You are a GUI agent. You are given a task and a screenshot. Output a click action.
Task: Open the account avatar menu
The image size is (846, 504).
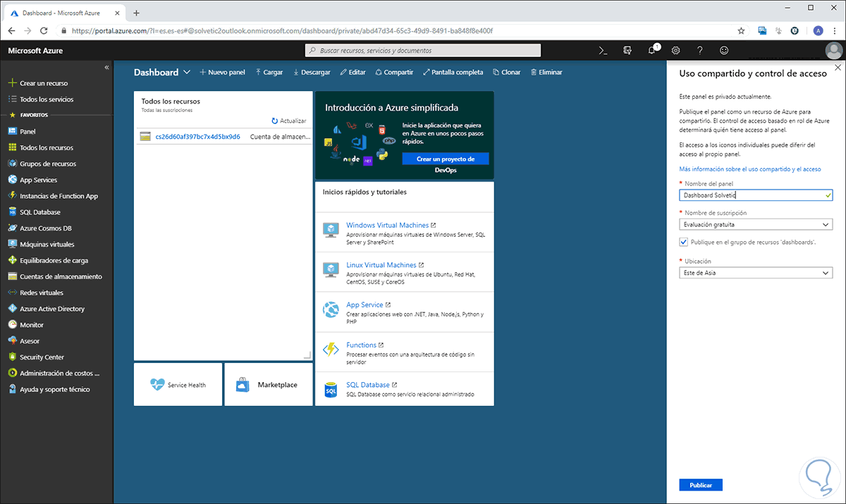click(x=833, y=51)
